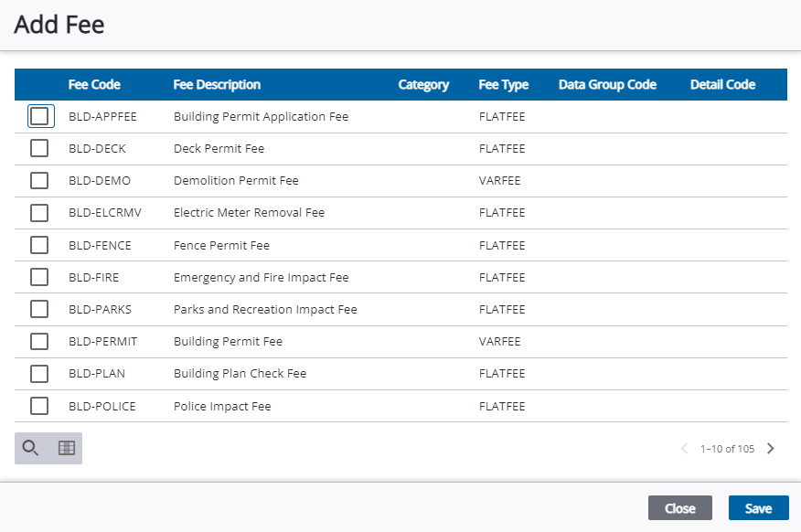Image resolution: width=801 pixels, height=532 pixels.
Task: Click the Fee Description column header
Action: 217,85
